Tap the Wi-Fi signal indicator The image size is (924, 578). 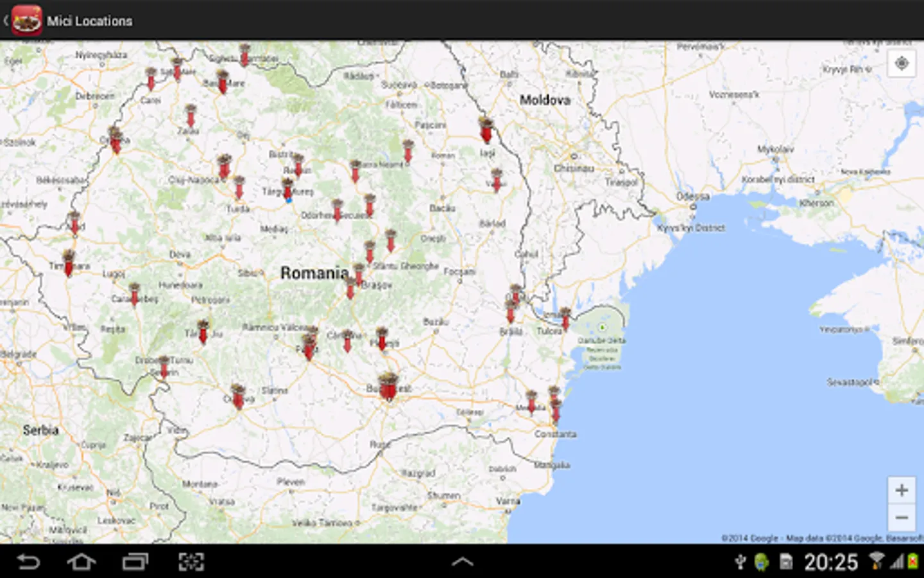coord(877,561)
